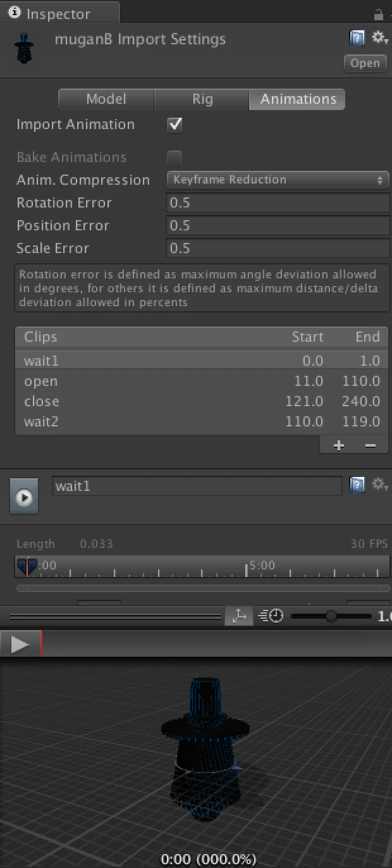The image size is (392, 868).
Task: Click the preview speed clock icon
Action: point(271,616)
